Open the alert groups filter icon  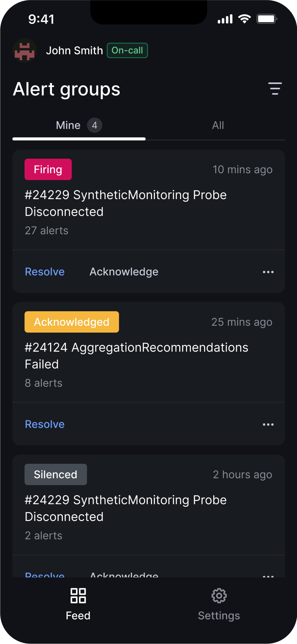[x=275, y=89]
